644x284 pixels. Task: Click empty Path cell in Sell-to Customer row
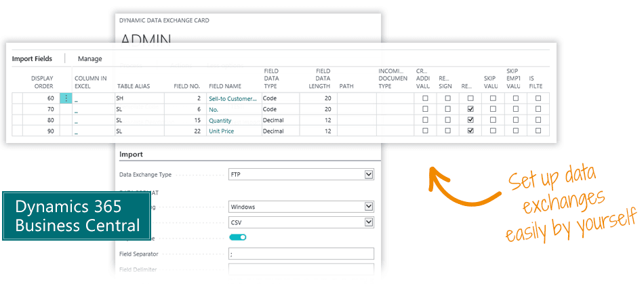tap(357, 98)
